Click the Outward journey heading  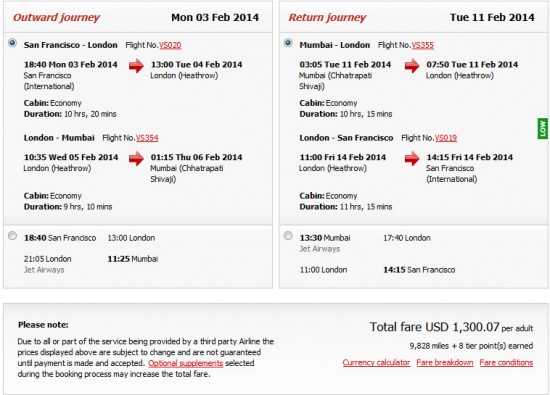point(56,18)
